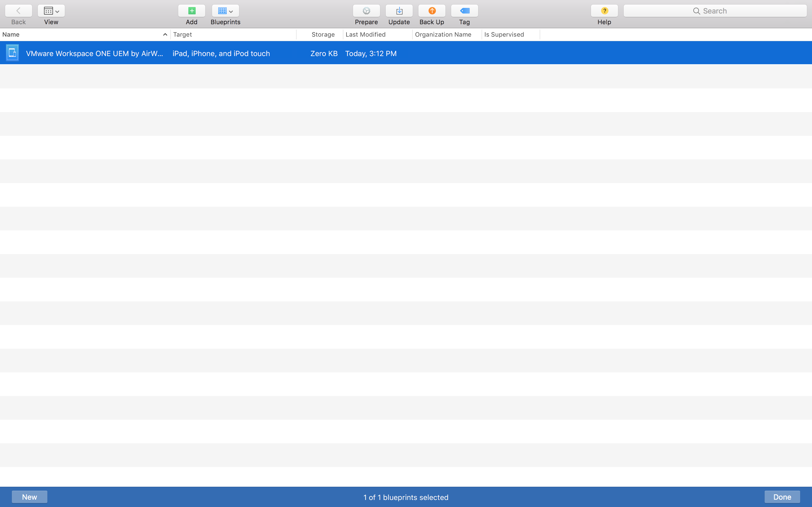Click the green Add plus icon
Viewport: 812px width, 507px height.
[x=192, y=11]
